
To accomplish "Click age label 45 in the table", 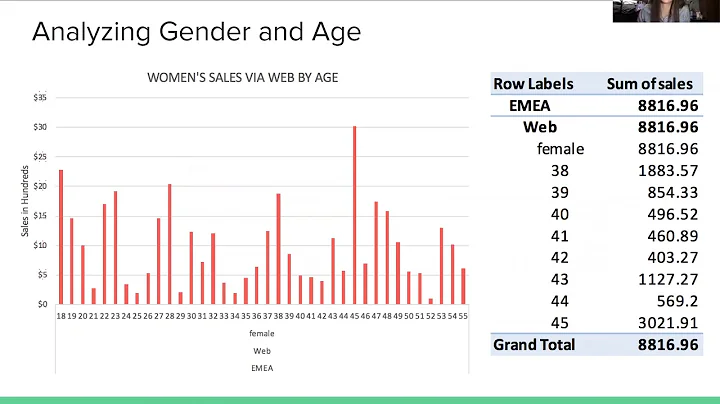I will click(x=560, y=323).
